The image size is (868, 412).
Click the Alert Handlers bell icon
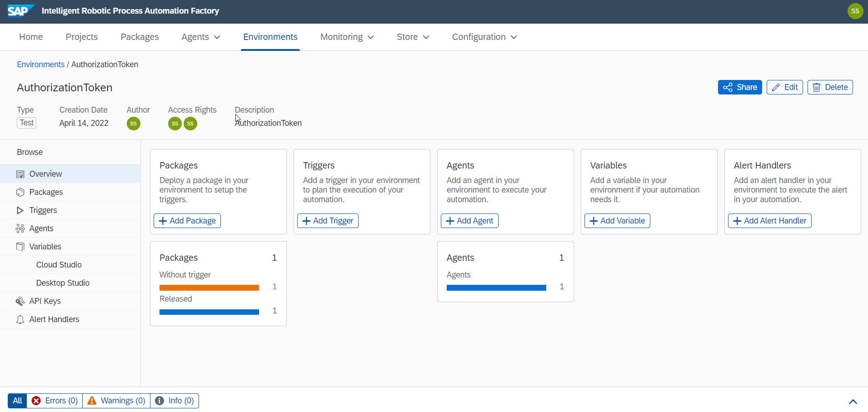(x=20, y=319)
